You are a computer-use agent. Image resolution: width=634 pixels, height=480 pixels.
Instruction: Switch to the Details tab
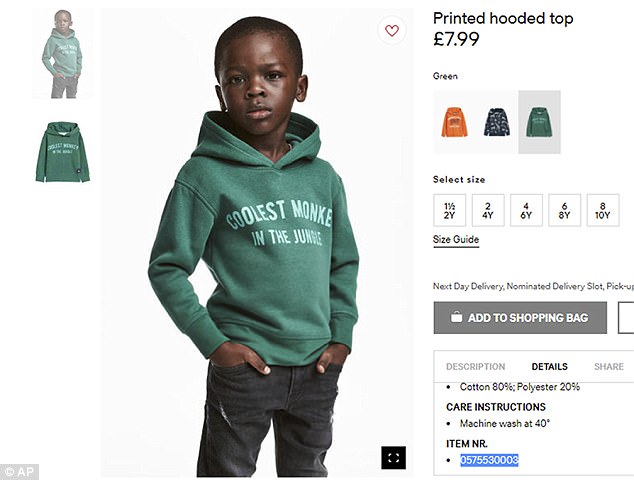tap(549, 367)
